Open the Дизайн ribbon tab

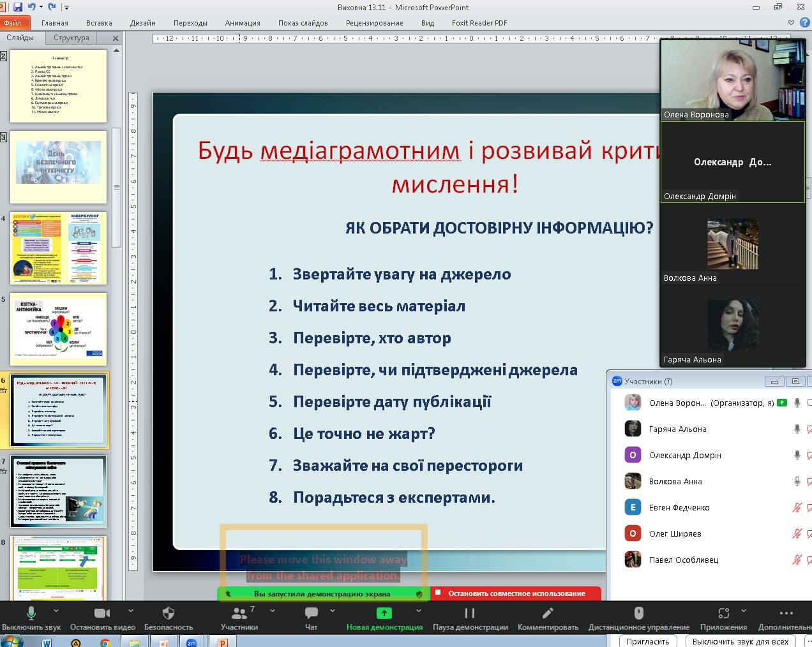[x=142, y=23]
